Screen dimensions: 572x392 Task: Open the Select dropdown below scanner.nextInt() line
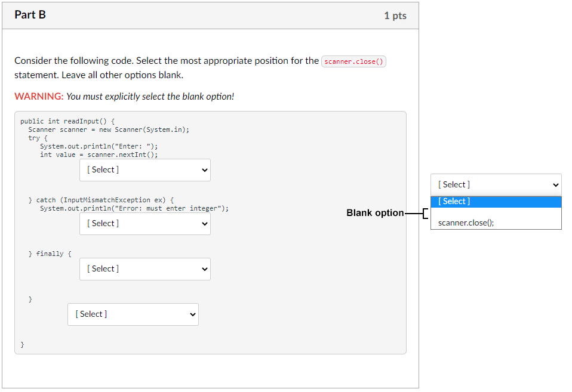tap(145, 170)
